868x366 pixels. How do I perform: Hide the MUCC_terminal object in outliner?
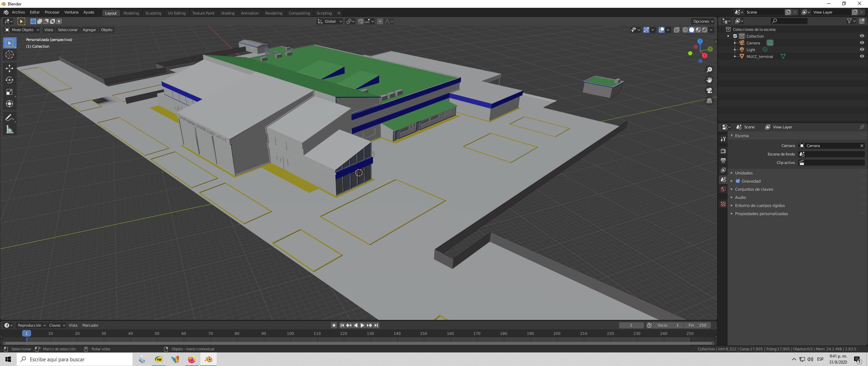[x=862, y=56]
